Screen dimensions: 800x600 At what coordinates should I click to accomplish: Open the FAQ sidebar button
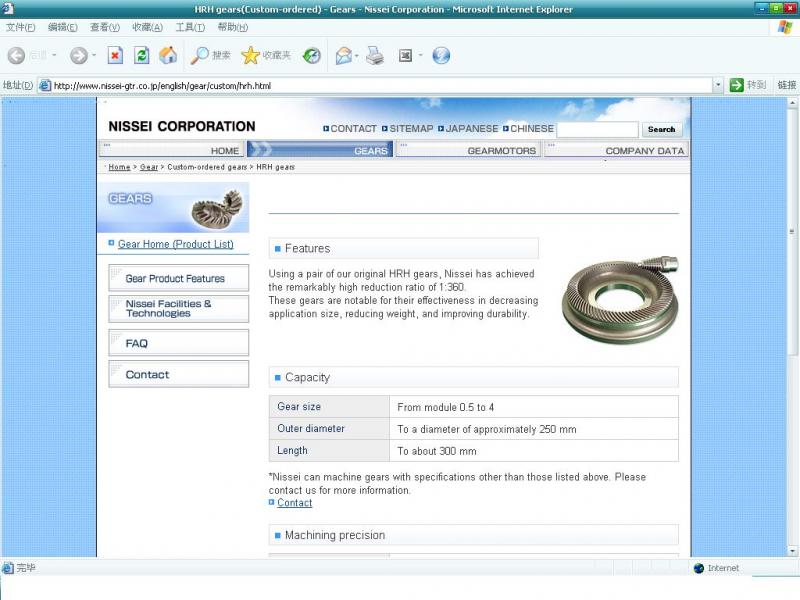(179, 343)
